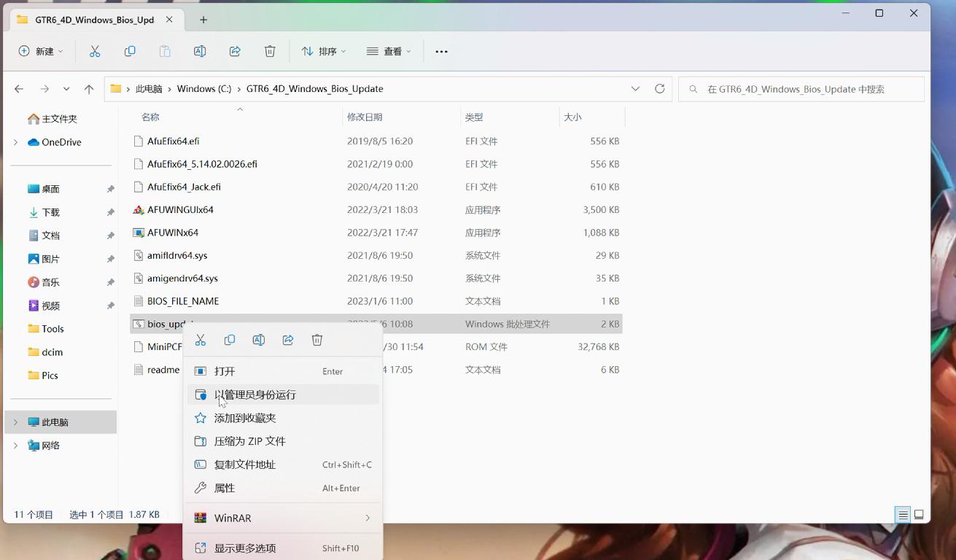Click the Cut icon atop the context menu
The width and height of the screenshot is (956, 560).
(200, 339)
